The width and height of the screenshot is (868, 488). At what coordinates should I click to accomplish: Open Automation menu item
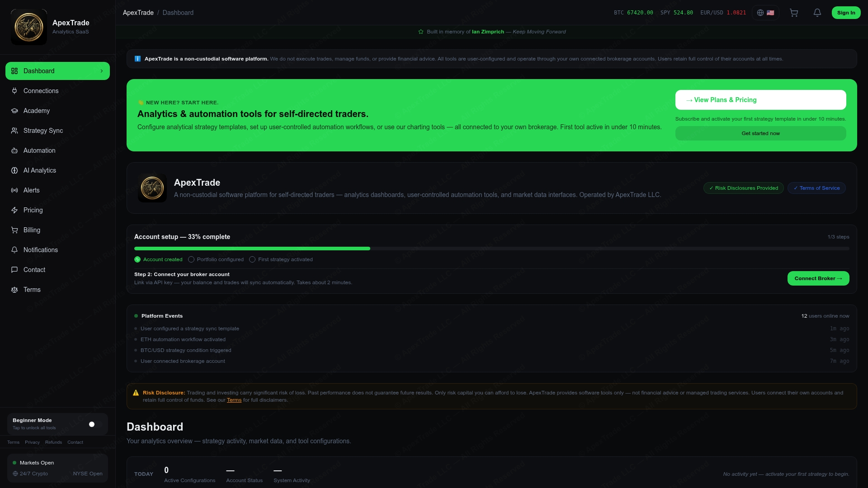[x=57, y=150]
